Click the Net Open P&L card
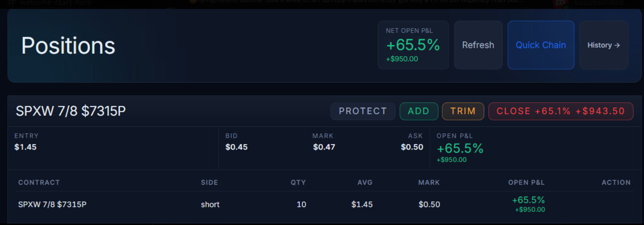Image resolution: width=644 pixels, height=225 pixels. pos(413,45)
